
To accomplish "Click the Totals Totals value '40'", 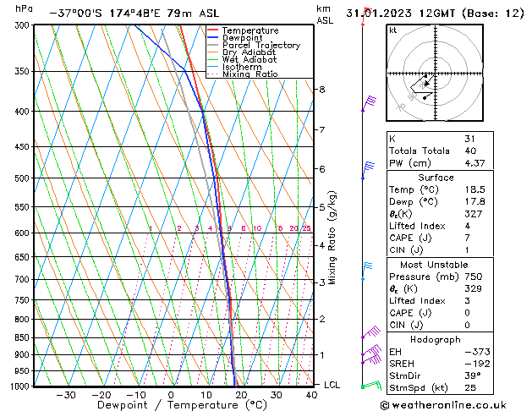I will coord(470,151).
